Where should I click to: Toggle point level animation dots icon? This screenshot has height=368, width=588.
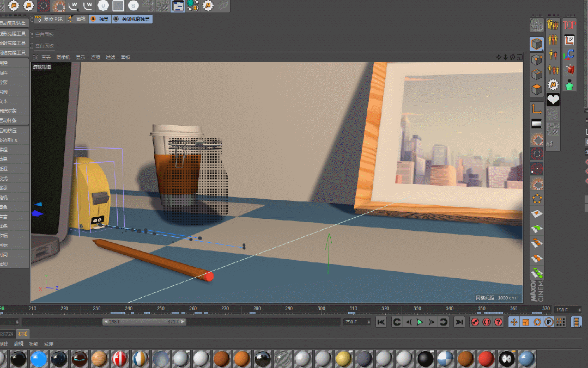(x=560, y=322)
